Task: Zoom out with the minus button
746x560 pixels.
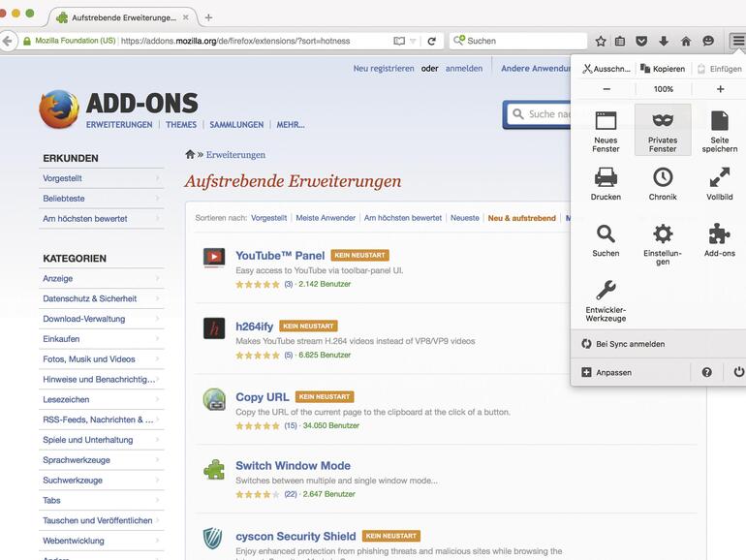Action: pyautogui.click(x=606, y=89)
